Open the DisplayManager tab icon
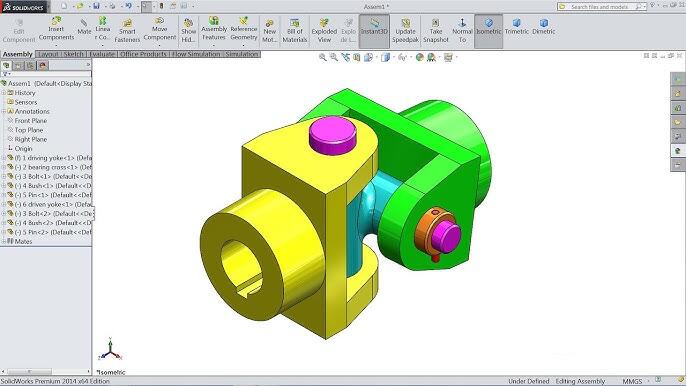 42,66
